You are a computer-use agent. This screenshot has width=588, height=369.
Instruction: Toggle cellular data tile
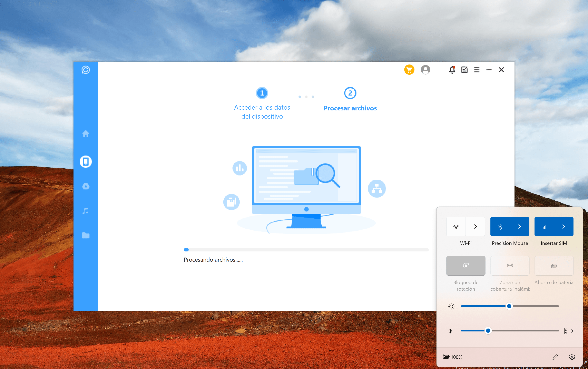pyautogui.click(x=544, y=227)
